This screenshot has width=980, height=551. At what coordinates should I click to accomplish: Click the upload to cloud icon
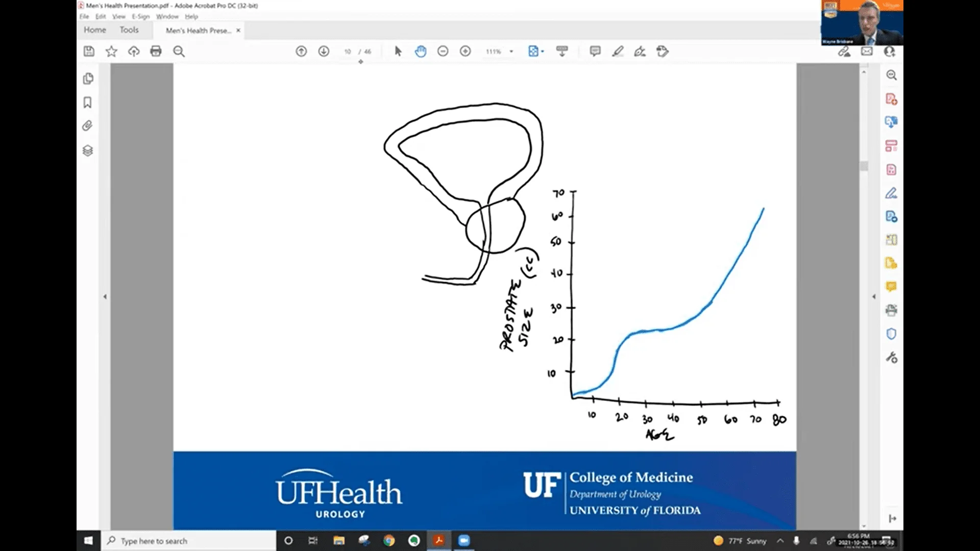pyautogui.click(x=134, y=51)
